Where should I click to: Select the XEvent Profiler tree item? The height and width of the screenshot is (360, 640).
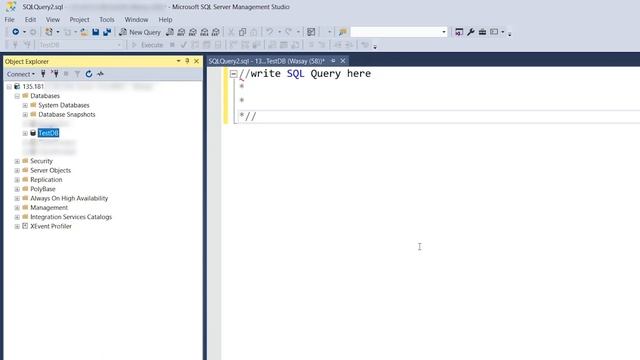(x=51, y=227)
